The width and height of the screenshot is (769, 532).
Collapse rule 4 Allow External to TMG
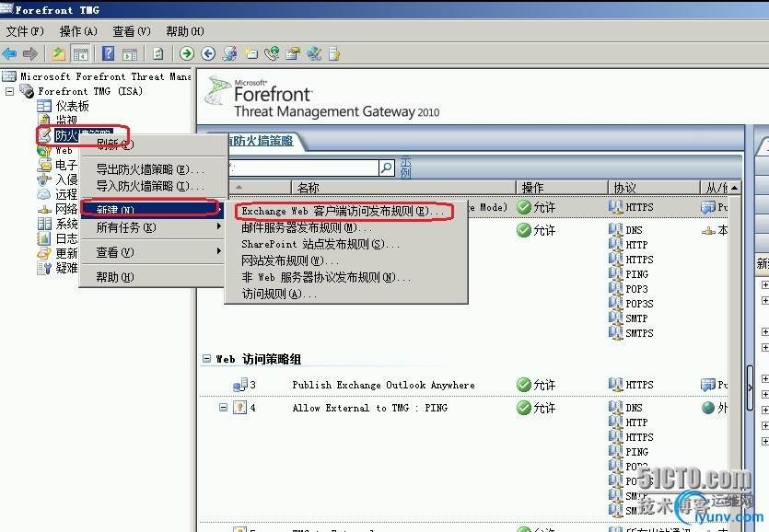click(x=223, y=408)
